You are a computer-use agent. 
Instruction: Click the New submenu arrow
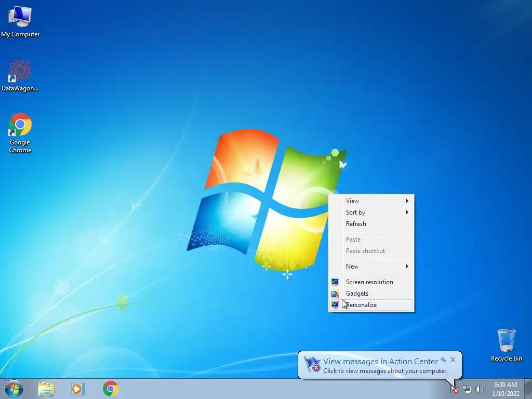(407, 267)
